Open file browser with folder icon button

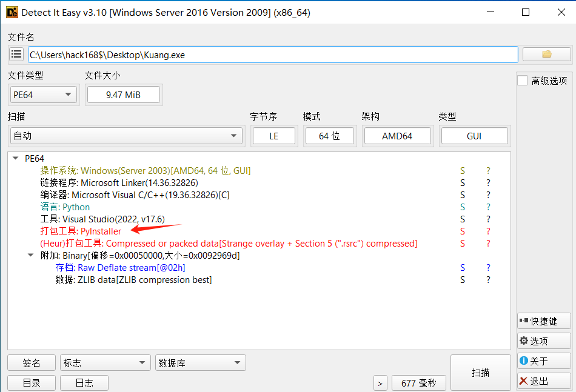547,55
